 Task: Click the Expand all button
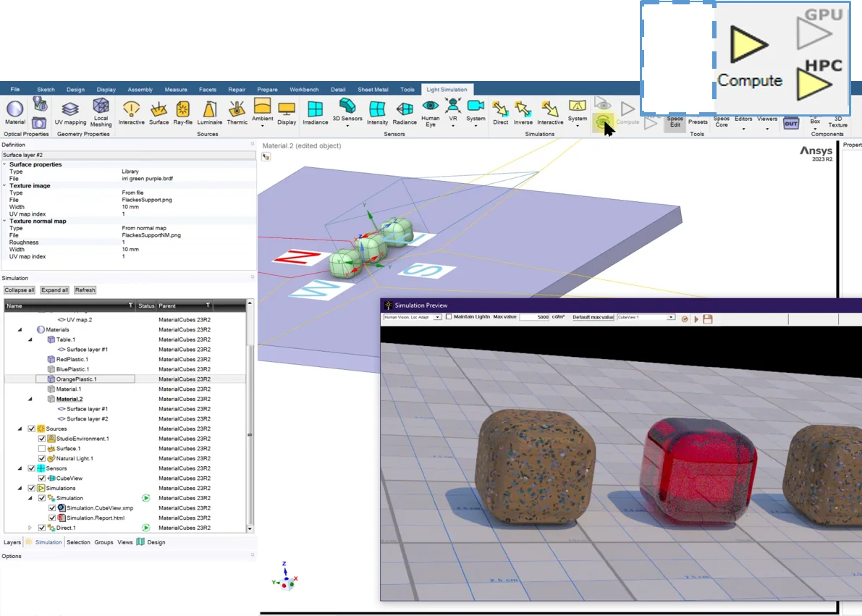tap(54, 290)
